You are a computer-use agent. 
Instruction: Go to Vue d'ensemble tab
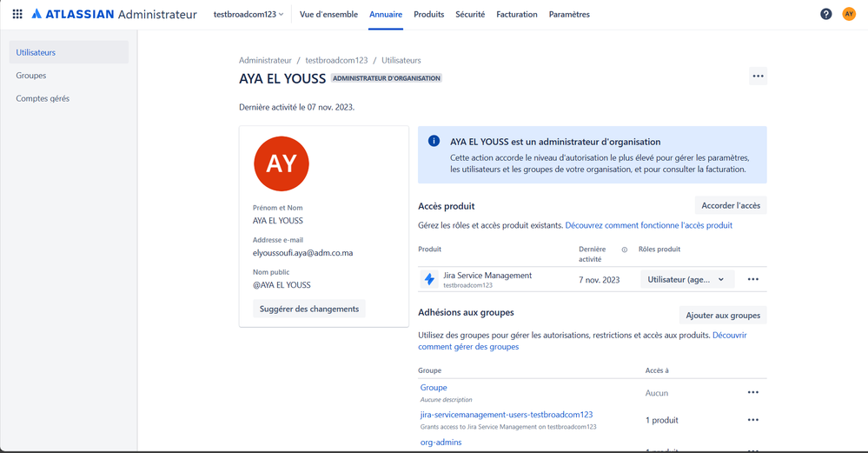(328, 15)
